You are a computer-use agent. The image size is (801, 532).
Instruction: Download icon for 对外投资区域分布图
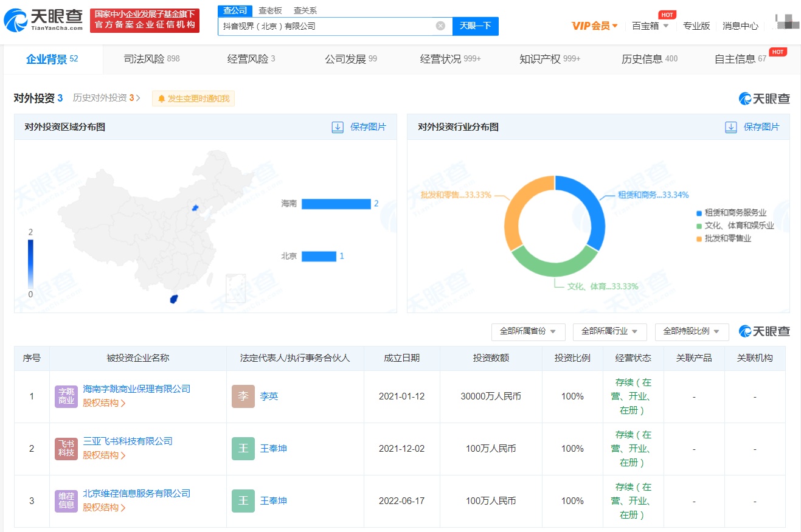[338, 127]
